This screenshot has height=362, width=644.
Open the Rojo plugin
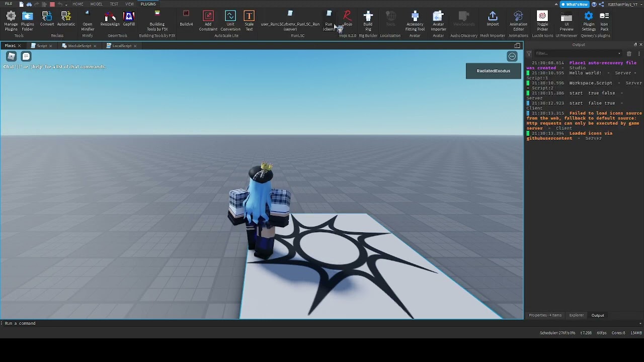coord(347,19)
